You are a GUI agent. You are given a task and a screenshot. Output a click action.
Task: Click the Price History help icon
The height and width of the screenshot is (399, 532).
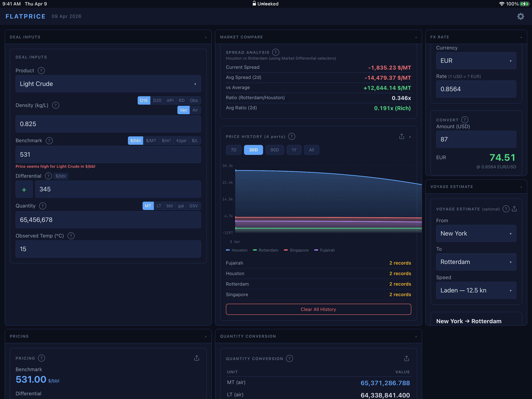coord(292,136)
